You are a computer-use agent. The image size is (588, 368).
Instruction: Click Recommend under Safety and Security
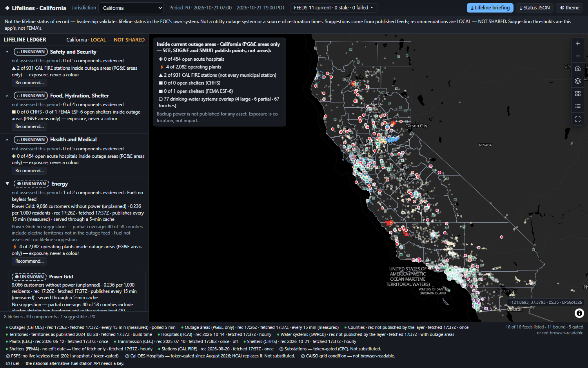29,83
